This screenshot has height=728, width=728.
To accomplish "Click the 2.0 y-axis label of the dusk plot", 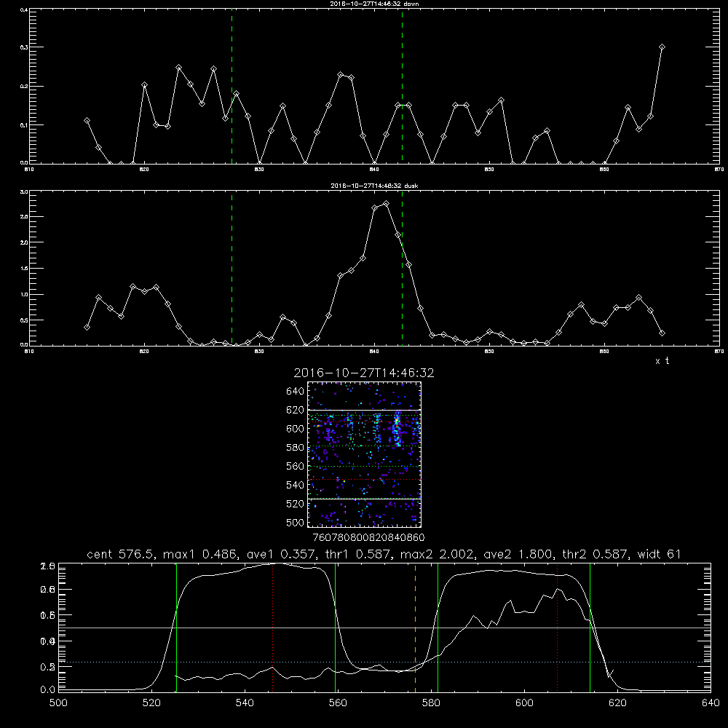I will pyautogui.click(x=24, y=242).
